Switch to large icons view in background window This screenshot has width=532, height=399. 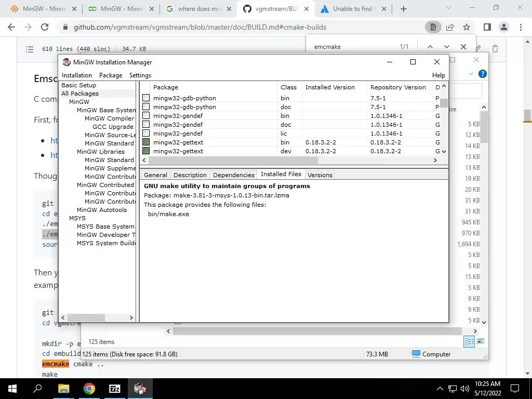tap(481, 341)
